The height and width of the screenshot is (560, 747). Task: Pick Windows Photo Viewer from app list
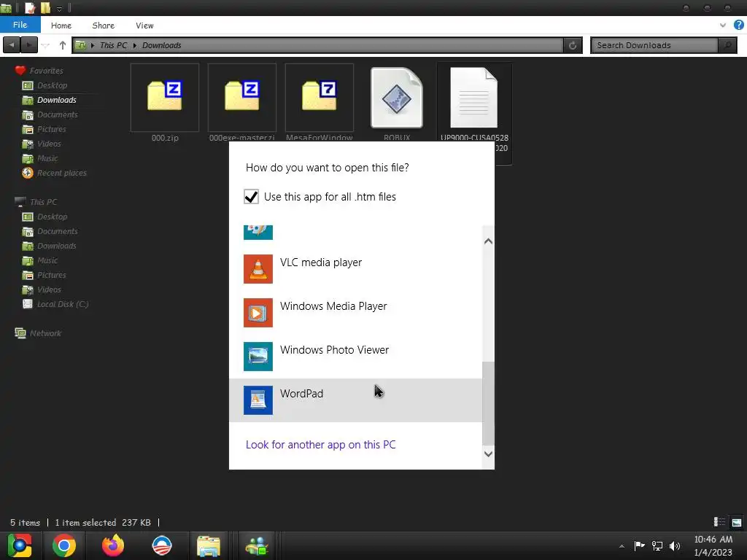pyautogui.click(x=355, y=356)
